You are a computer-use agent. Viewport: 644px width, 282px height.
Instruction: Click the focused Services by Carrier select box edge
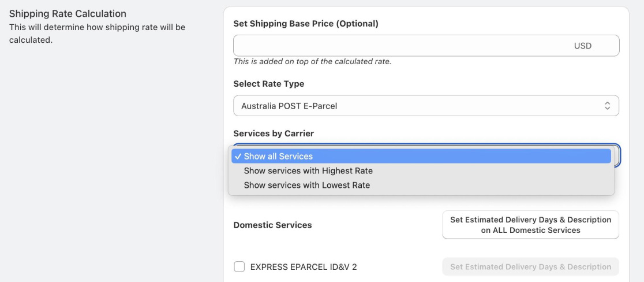point(617,156)
